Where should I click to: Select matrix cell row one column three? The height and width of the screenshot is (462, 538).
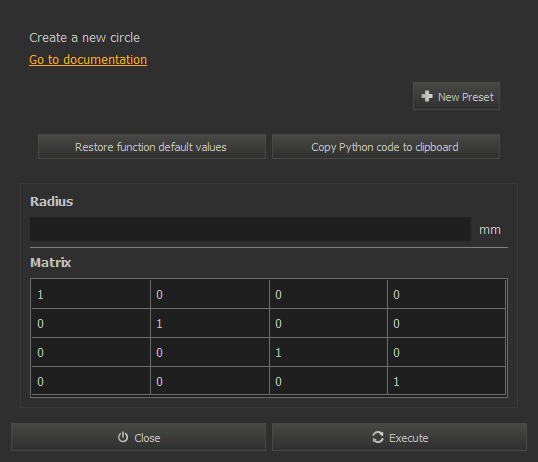tap(328, 294)
